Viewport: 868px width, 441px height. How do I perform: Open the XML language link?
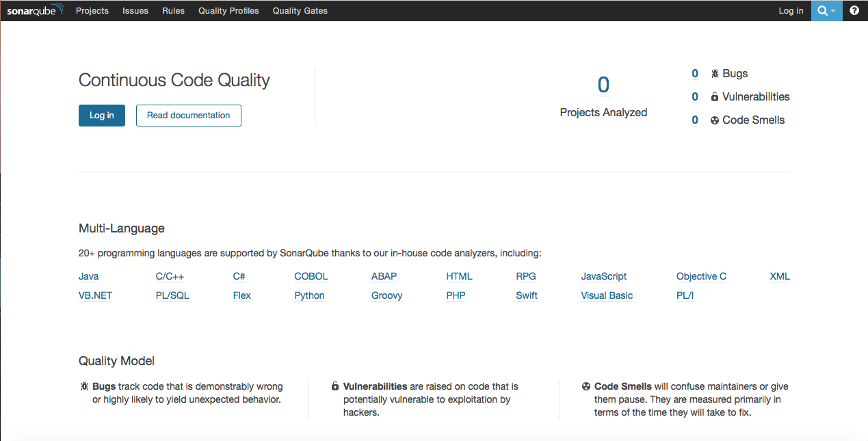coord(780,277)
